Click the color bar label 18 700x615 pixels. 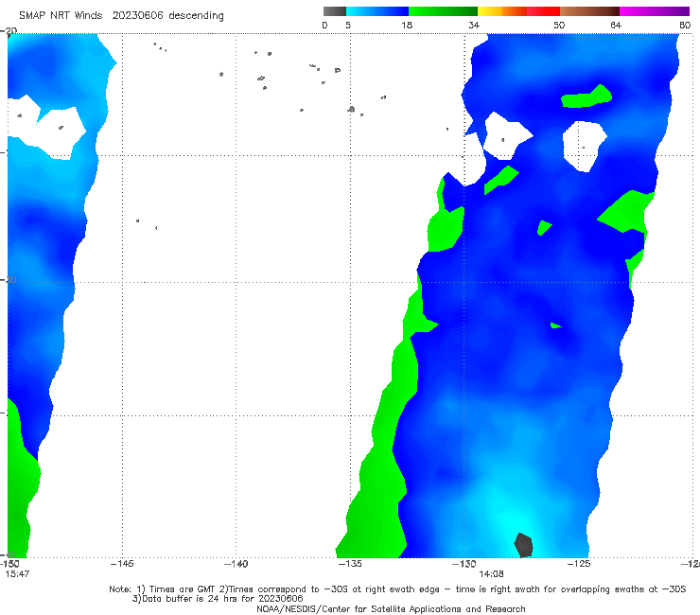tap(407, 25)
